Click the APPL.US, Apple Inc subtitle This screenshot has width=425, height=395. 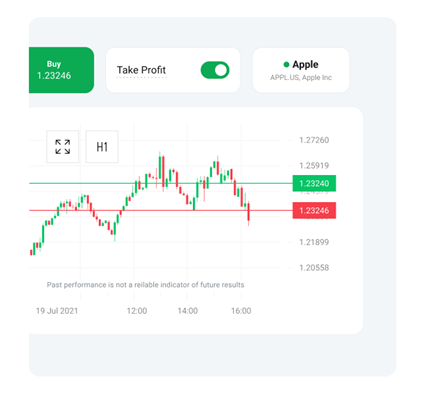pyautogui.click(x=301, y=78)
